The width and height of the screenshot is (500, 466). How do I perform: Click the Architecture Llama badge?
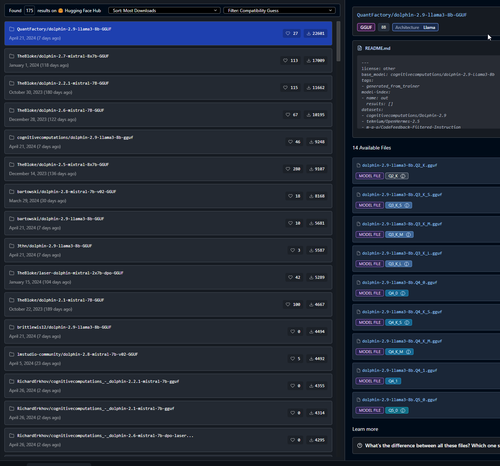(x=415, y=27)
